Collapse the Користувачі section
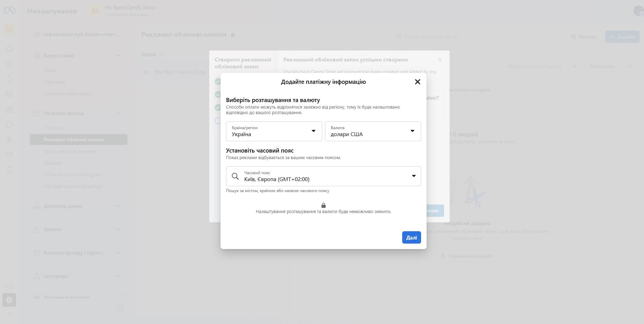 117,56
